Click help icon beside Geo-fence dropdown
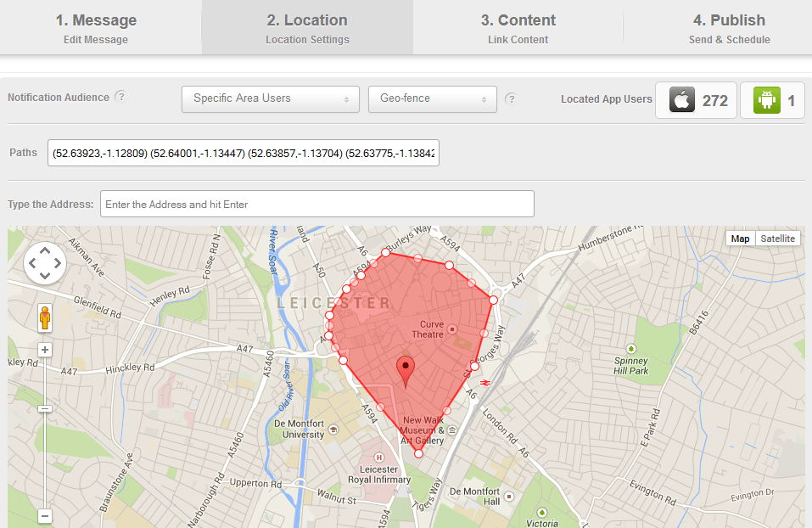Screen dimensions: 812x528 [511, 98]
